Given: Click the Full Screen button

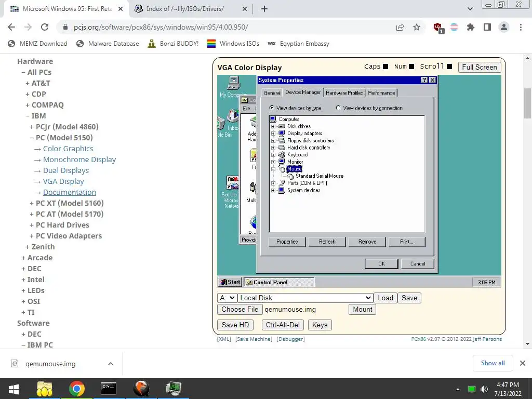Looking at the screenshot, I should coord(480,67).
